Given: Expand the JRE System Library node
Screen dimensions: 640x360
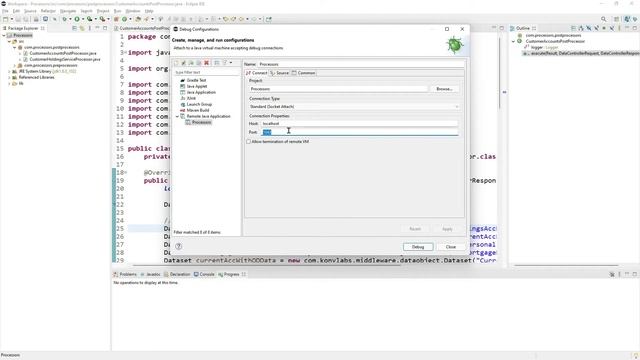Looking at the screenshot, I should tap(9, 71).
